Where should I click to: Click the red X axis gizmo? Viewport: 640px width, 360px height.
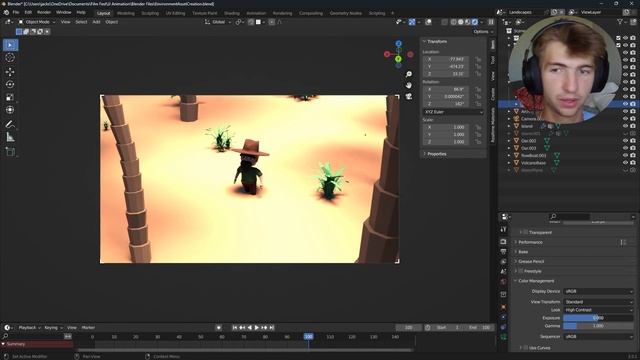pyautogui.click(x=387, y=54)
